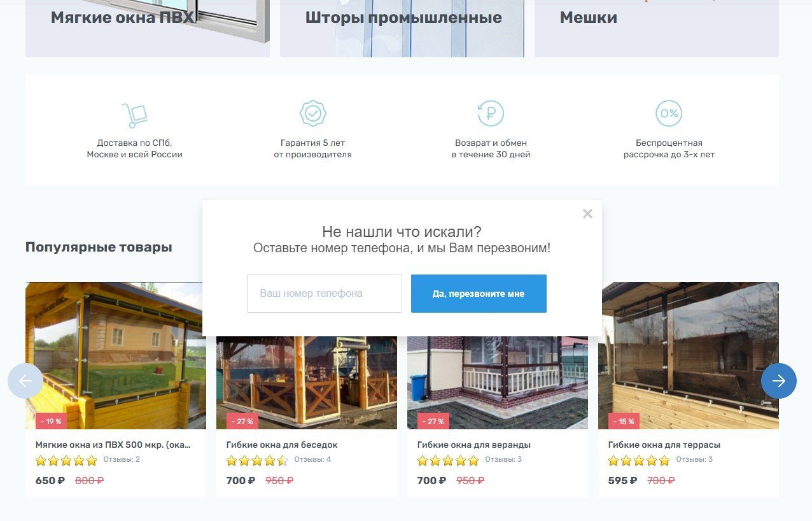
Task: Click the 5-year warranty badge icon
Action: coord(313,113)
